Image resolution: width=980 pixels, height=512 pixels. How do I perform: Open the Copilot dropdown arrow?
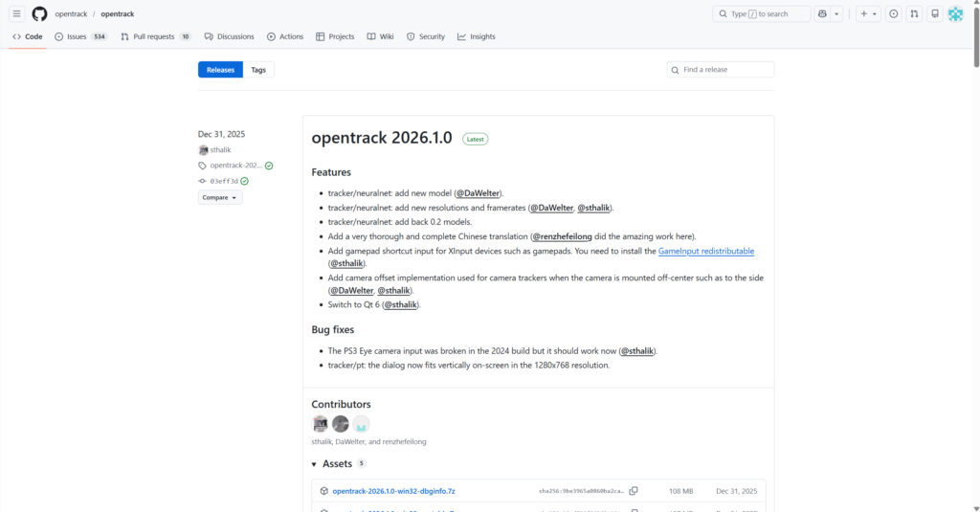coord(836,13)
